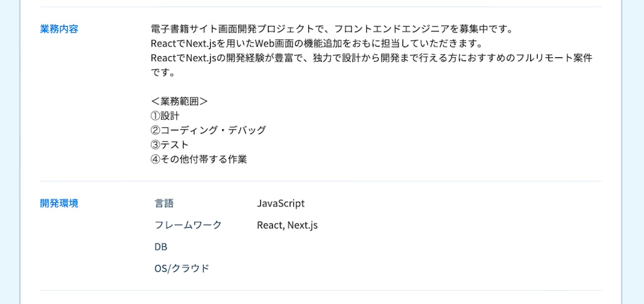Select the React, Next.js framework value
644x304 pixels.
coord(287,225)
